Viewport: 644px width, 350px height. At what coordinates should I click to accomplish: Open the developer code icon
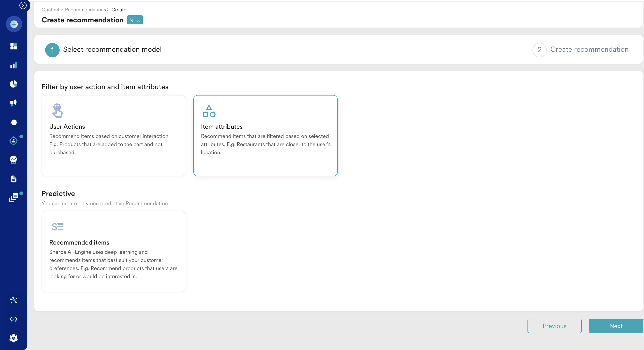pos(14,319)
